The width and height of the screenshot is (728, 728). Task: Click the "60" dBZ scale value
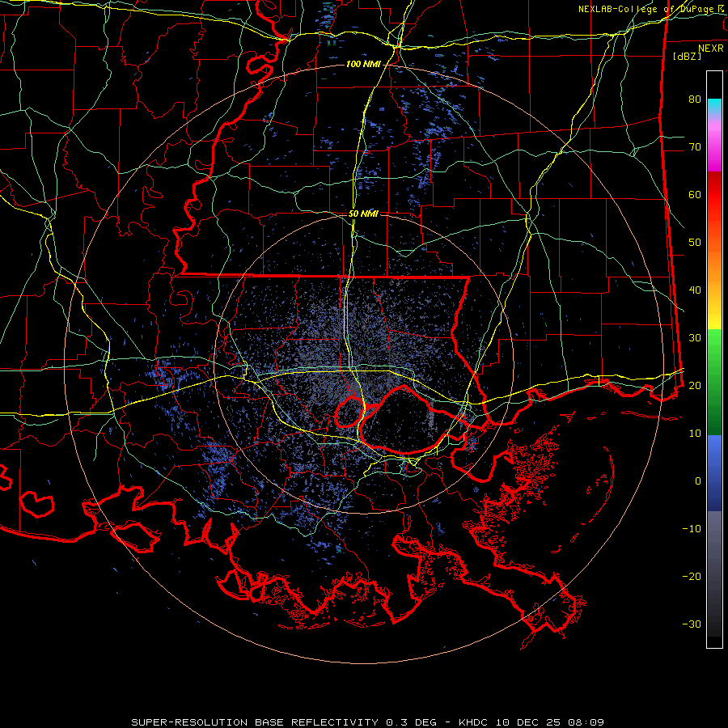(x=695, y=194)
